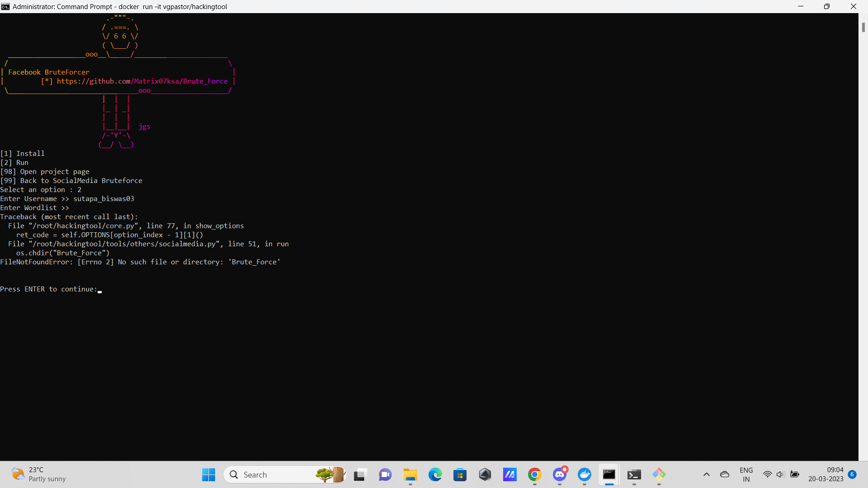Click the 'Facebook BruteForcer' banner title

pos(49,72)
